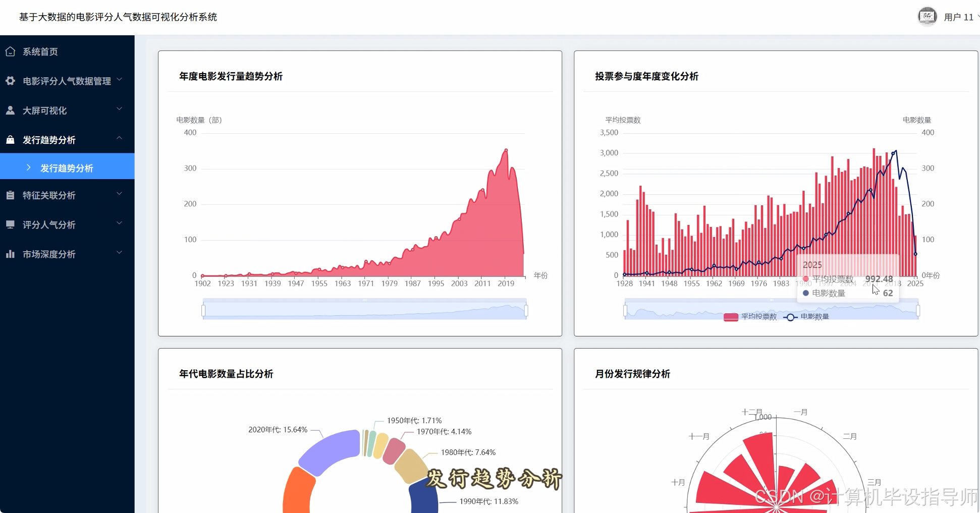
Task: Click the monitor icon beside 评分人气分析
Action: (x=10, y=224)
